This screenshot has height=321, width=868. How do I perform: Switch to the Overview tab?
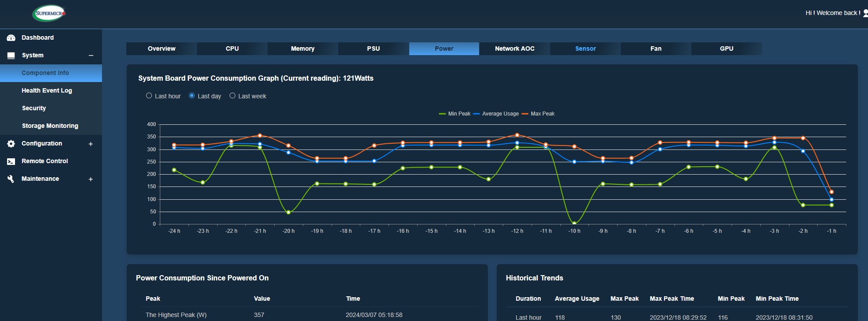162,49
